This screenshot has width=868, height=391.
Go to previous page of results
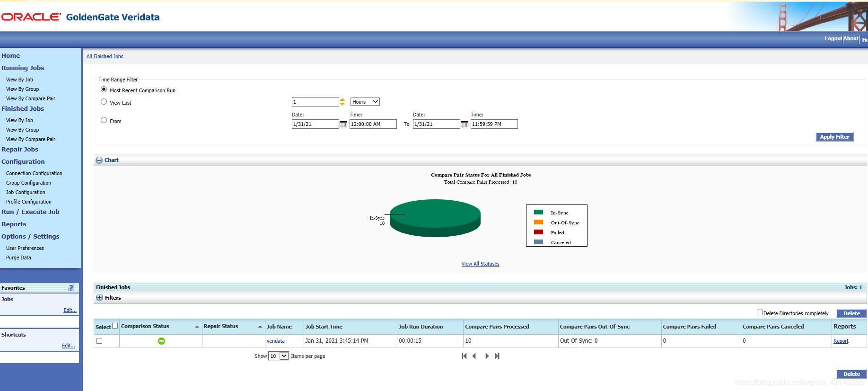474,356
